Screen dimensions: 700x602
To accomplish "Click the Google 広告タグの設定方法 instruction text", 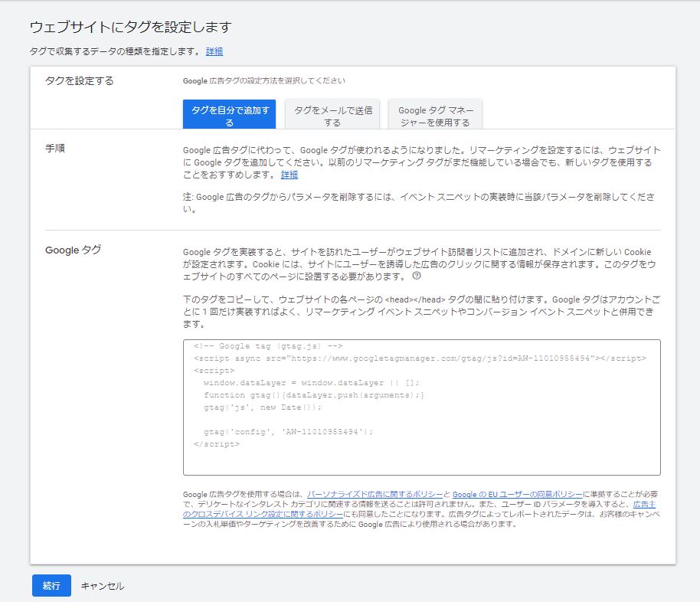I will coord(263,81).
